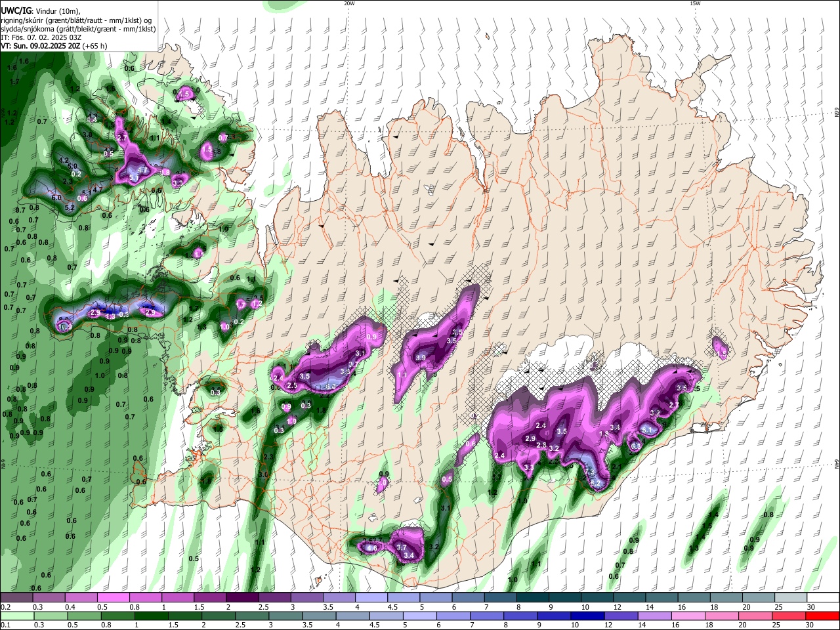This screenshot has width=840, height=630.
Task: Select the dark green 1 swatch in bottom legend bar
Action: (x=152, y=616)
